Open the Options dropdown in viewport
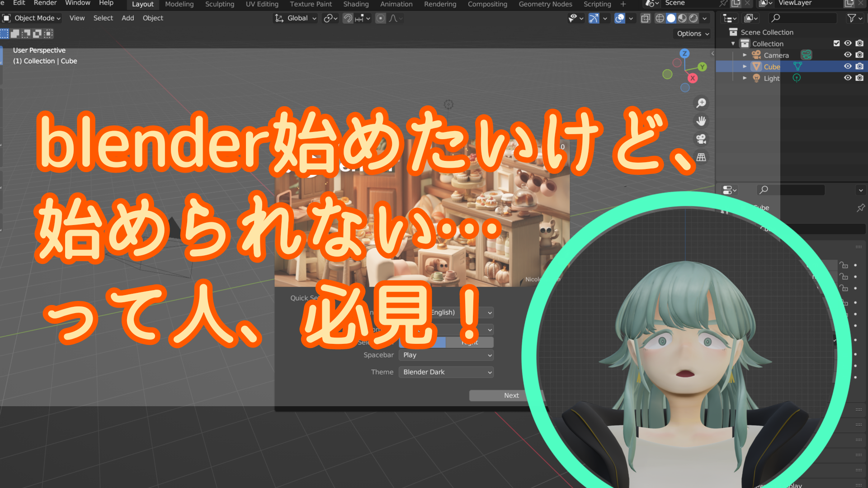 pyautogui.click(x=693, y=33)
